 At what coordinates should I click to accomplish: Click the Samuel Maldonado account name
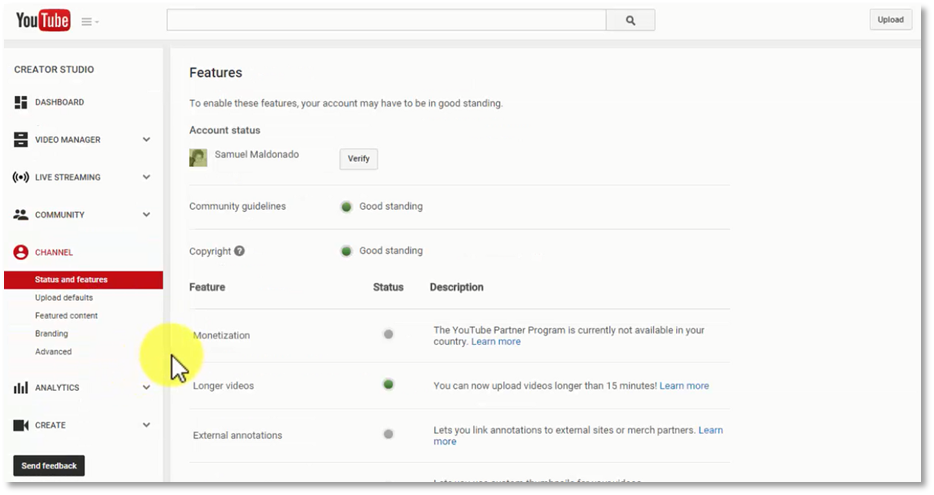257,154
